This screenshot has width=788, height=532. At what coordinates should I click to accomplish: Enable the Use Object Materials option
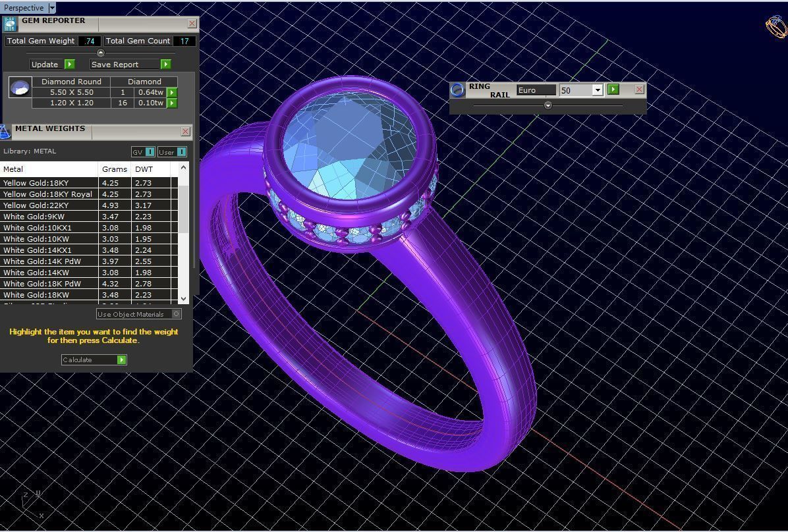pos(139,314)
